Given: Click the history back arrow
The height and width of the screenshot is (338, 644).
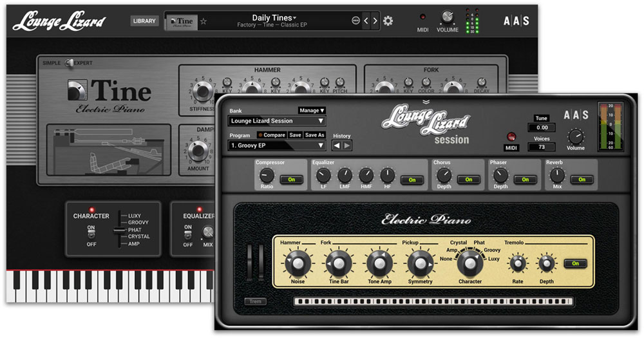Looking at the screenshot, I should (338, 146).
